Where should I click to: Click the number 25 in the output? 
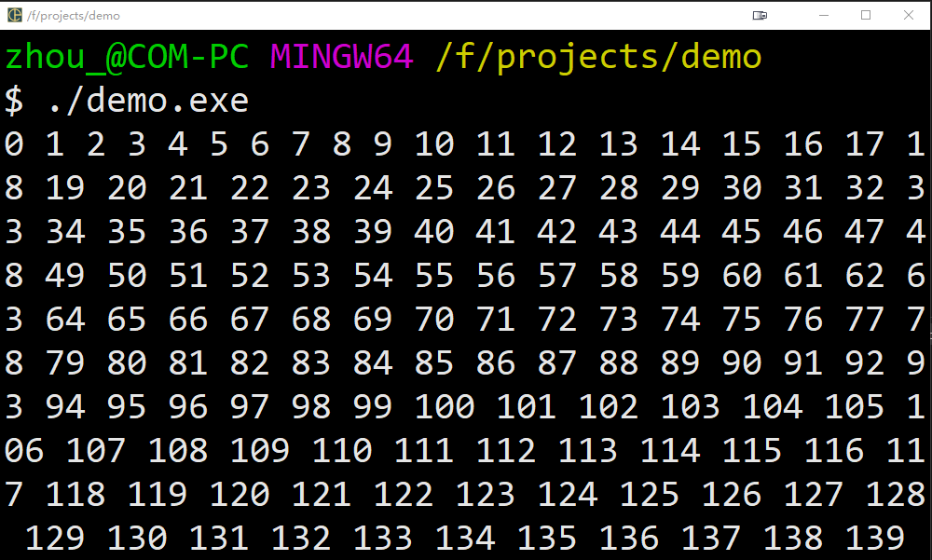coord(434,188)
